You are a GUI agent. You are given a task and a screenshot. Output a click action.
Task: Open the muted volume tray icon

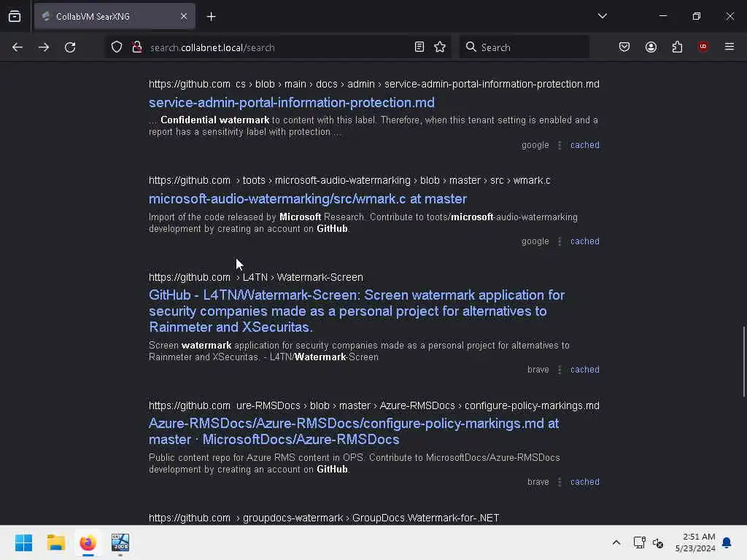coord(658,542)
